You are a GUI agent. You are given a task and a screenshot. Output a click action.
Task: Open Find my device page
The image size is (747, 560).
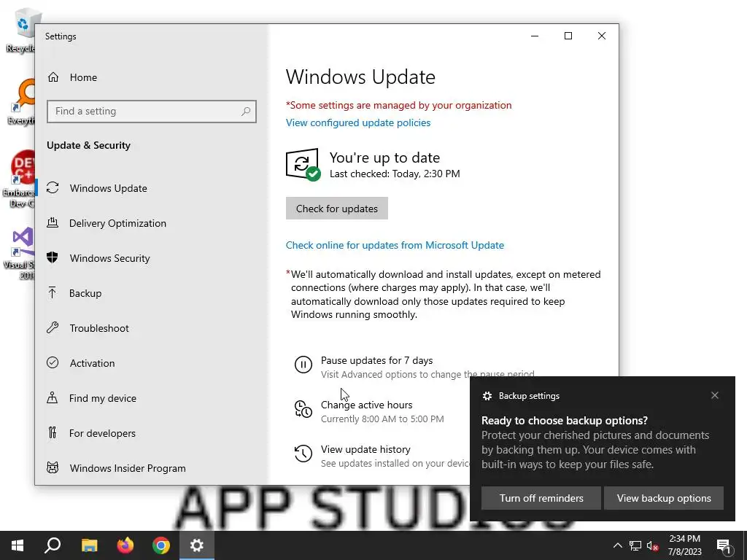point(152,397)
